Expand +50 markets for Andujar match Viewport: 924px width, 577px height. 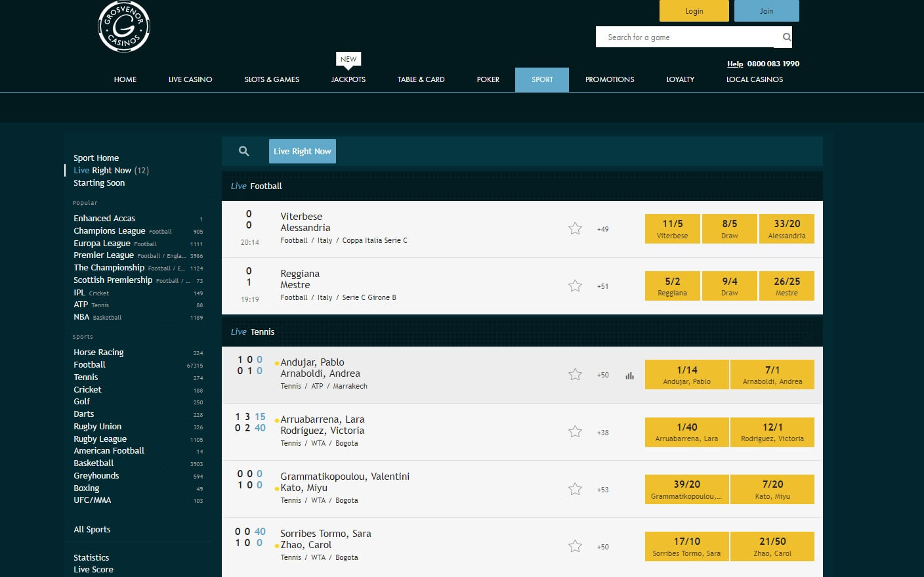[x=602, y=375]
